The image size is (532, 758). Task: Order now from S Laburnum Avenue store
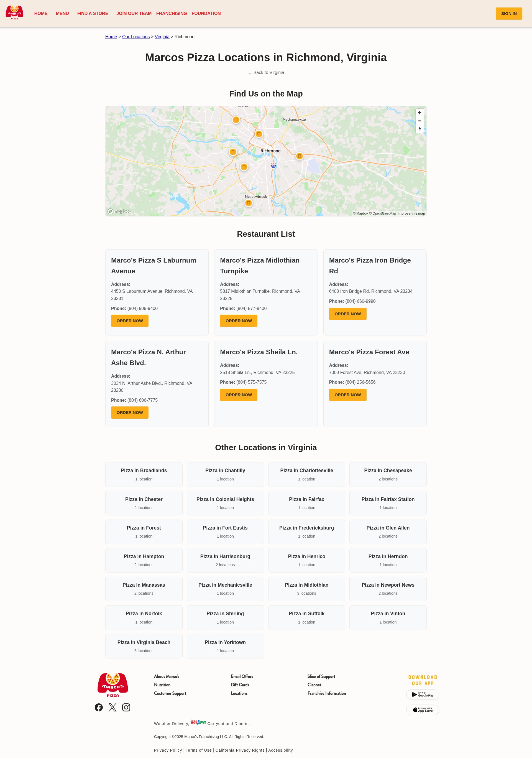[x=130, y=321]
